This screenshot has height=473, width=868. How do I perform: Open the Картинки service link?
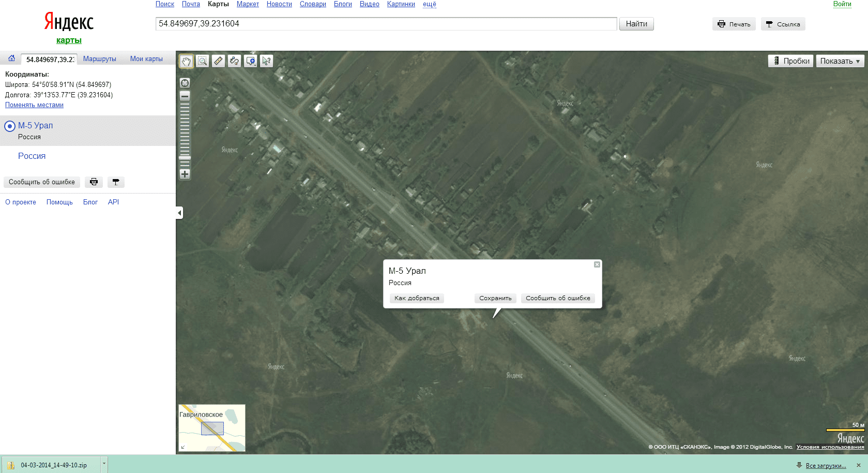401,4
